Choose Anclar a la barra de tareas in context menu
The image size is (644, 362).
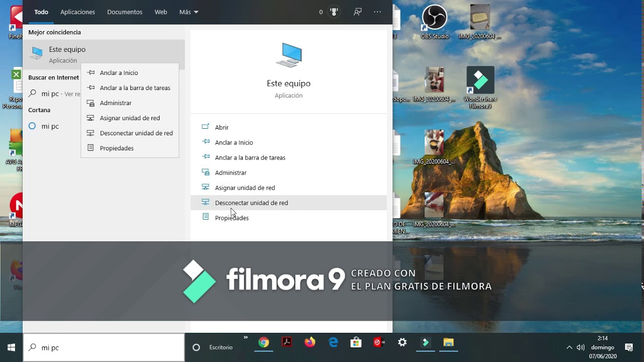(x=130, y=88)
